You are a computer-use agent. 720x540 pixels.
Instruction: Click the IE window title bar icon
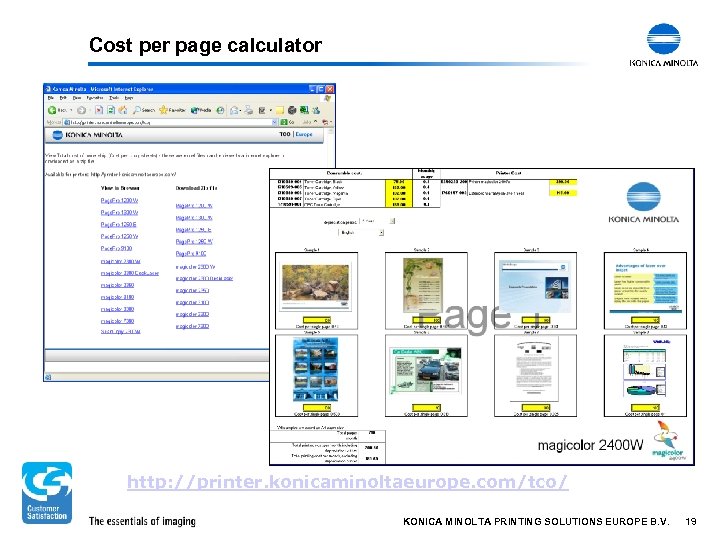(48, 89)
